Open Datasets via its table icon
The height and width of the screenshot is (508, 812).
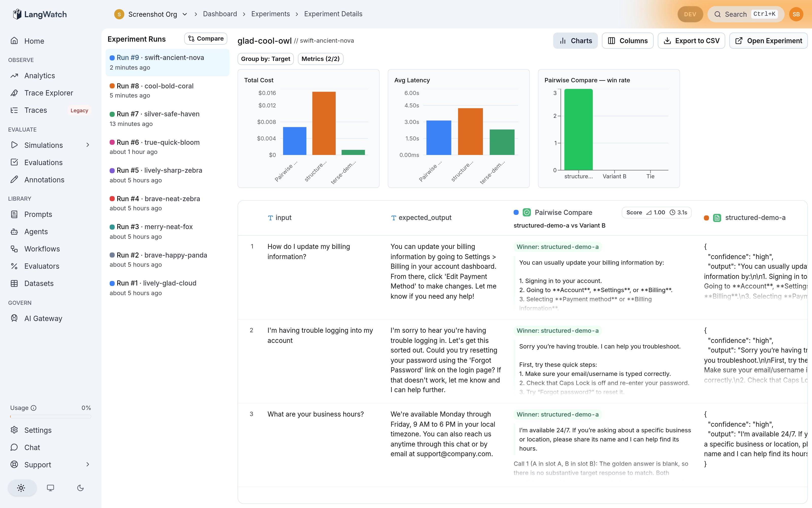pos(14,283)
